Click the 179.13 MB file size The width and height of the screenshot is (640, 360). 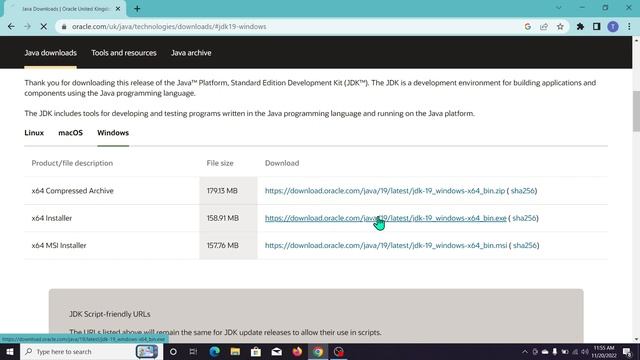pos(222,191)
